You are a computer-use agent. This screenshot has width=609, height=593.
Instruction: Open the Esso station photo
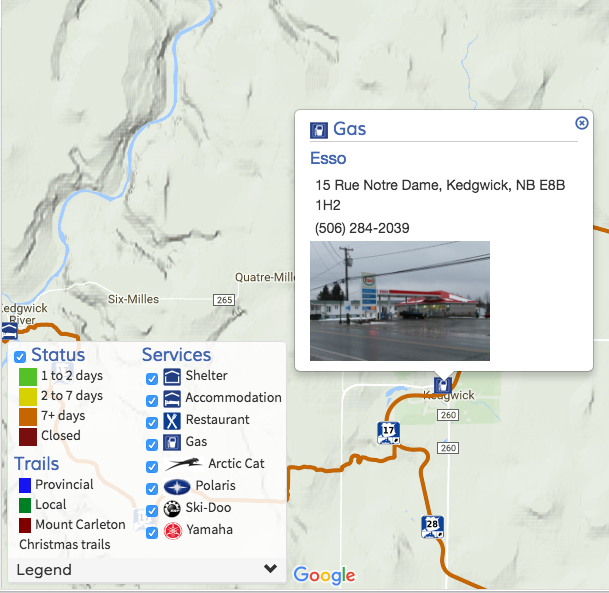pyautogui.click(x=400, y=301)
